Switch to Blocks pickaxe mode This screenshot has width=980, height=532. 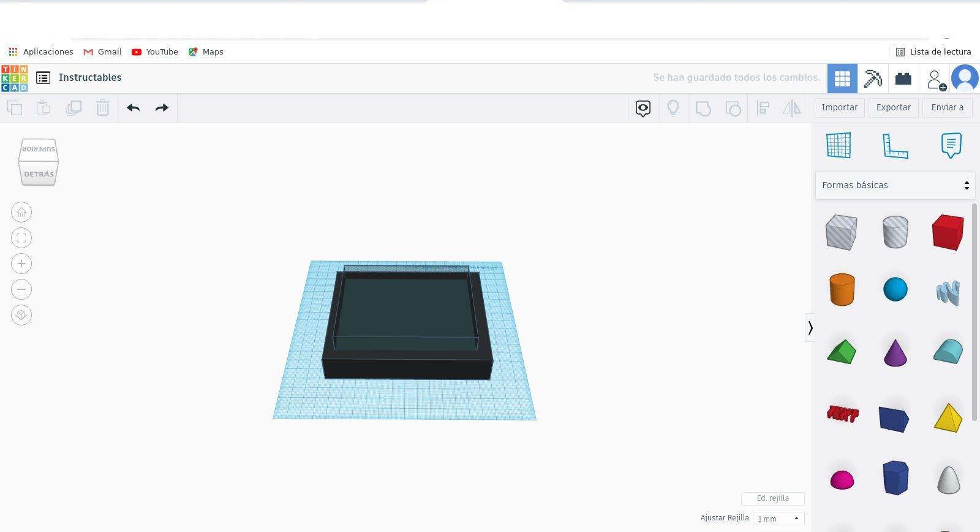(x=873, y=78)
